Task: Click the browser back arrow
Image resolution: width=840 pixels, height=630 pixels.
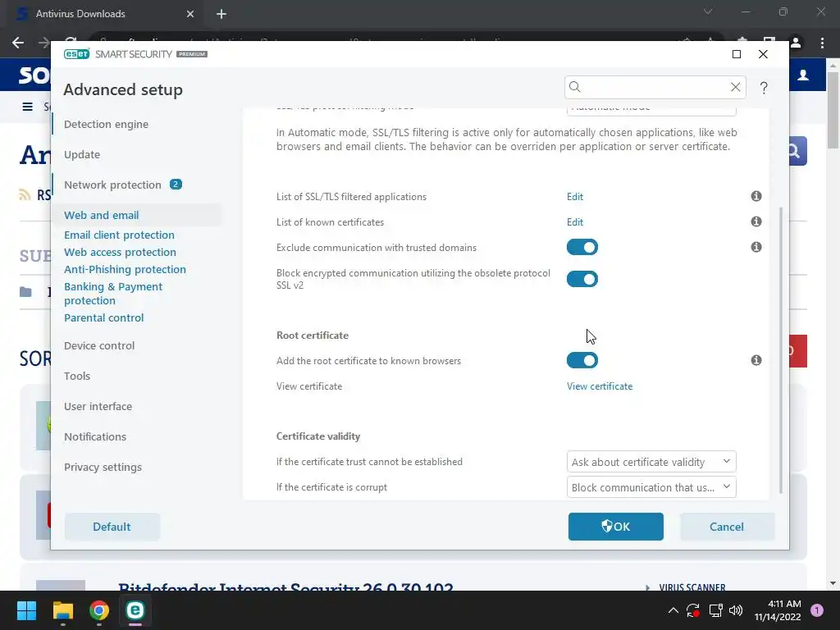Action: coord(18,43)
